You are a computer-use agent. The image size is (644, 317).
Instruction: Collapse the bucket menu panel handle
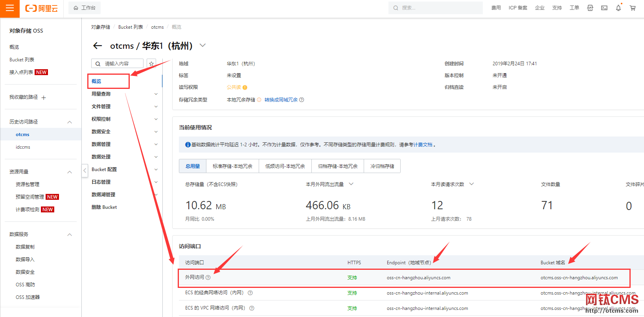tap(85, 171)
